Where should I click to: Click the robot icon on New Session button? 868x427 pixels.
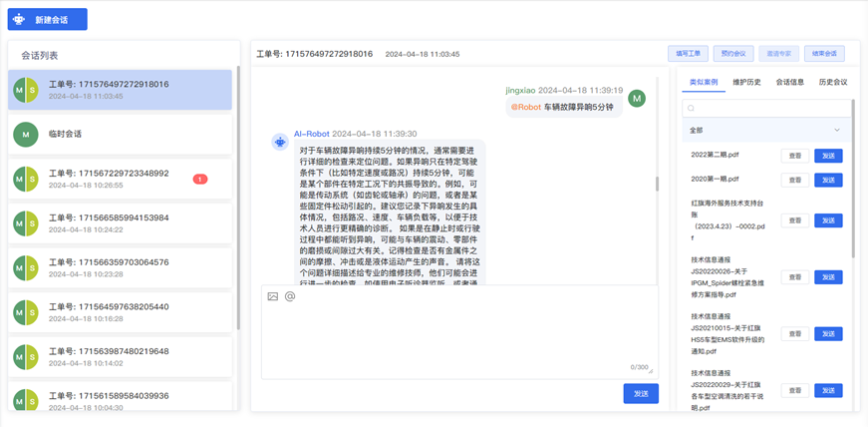[x=19, y=19]
